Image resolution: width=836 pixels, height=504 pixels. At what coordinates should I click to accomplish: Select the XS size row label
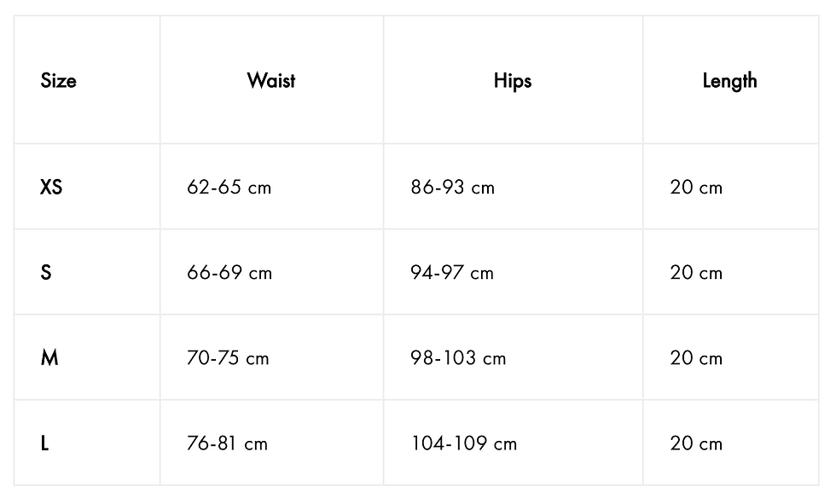coord(51,187)
